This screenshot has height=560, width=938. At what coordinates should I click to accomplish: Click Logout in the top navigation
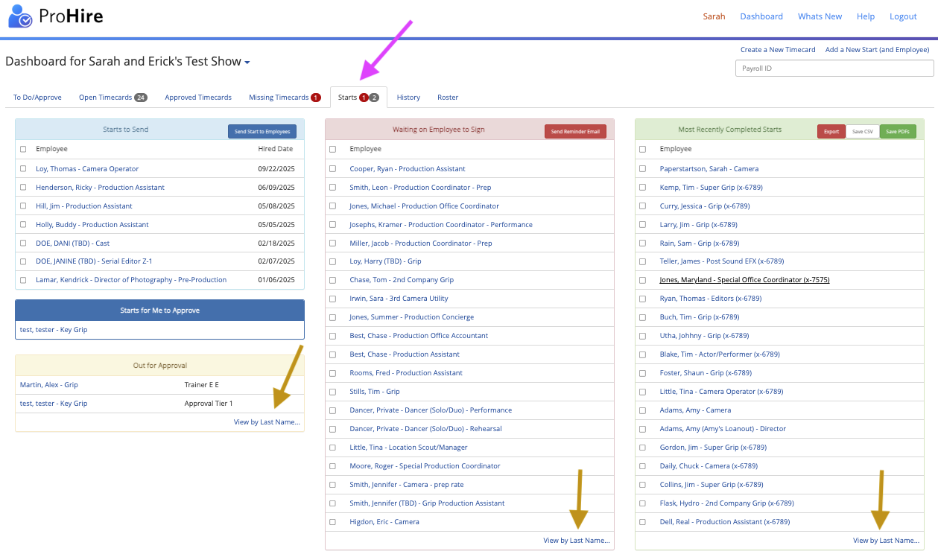point(903,16)
